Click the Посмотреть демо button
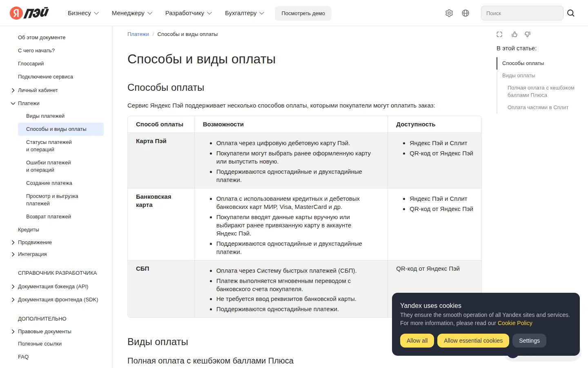Image resolution: width=588 pixels, height=368 pixels. pyautogui.click(x=303, y=13)
